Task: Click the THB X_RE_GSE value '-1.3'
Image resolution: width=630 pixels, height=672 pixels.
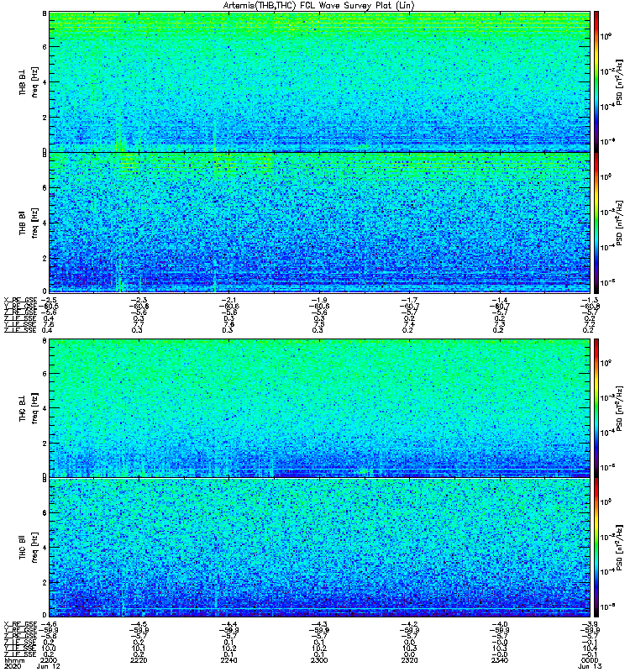Action: pos(590,300)
